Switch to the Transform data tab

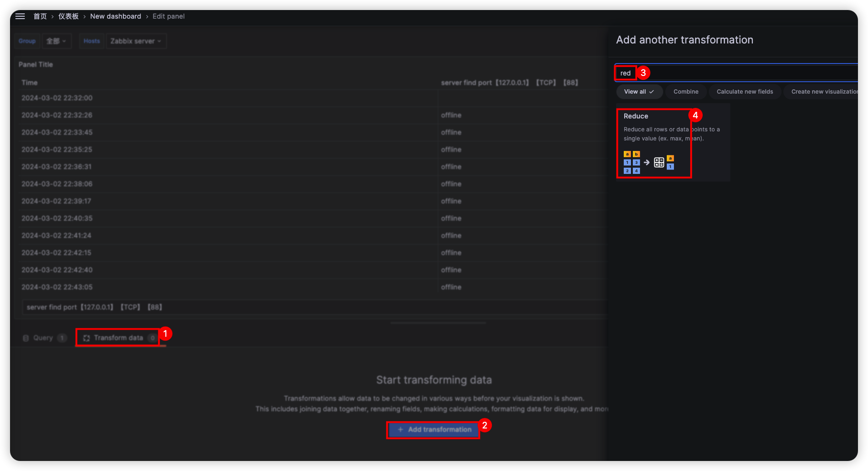point(118,338)
